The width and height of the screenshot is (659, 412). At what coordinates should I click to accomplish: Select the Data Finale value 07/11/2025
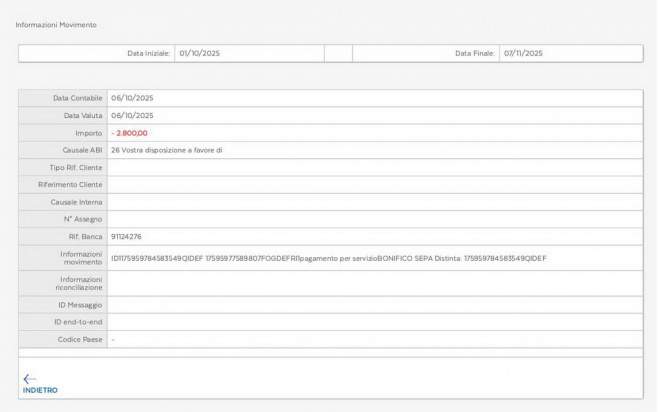coord(524,53)
